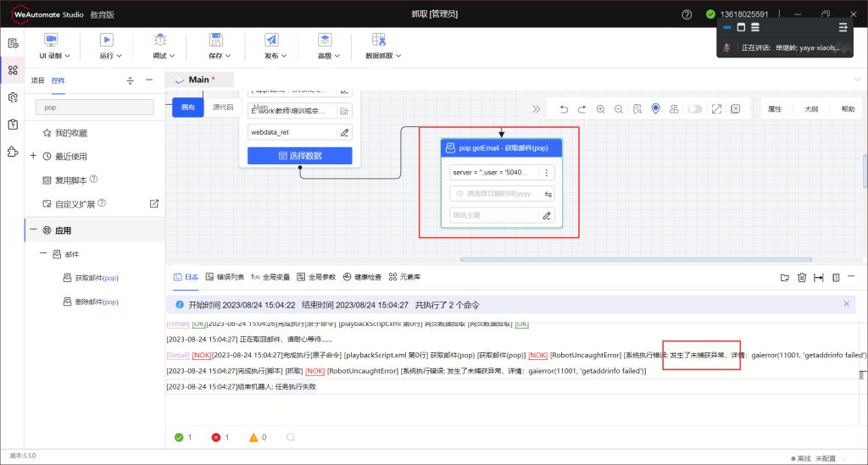Toggle the green success count filter
Screen dimensions: 868x465
[x=184, y=437]
